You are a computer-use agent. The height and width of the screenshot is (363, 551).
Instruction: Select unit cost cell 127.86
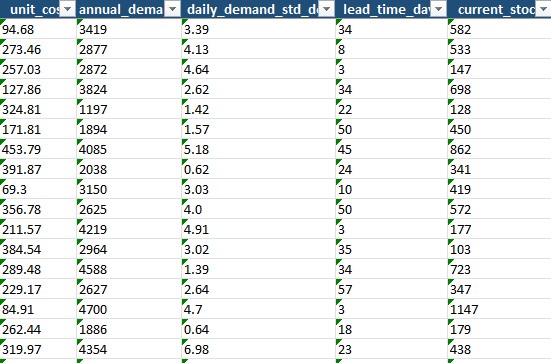click(x=38, y=89)
